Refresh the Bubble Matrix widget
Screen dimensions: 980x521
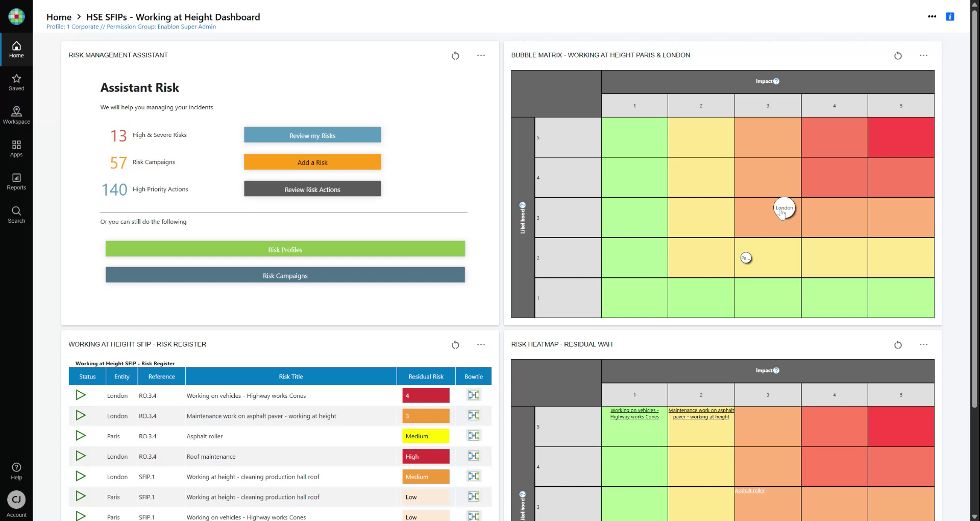coord(898,56)
